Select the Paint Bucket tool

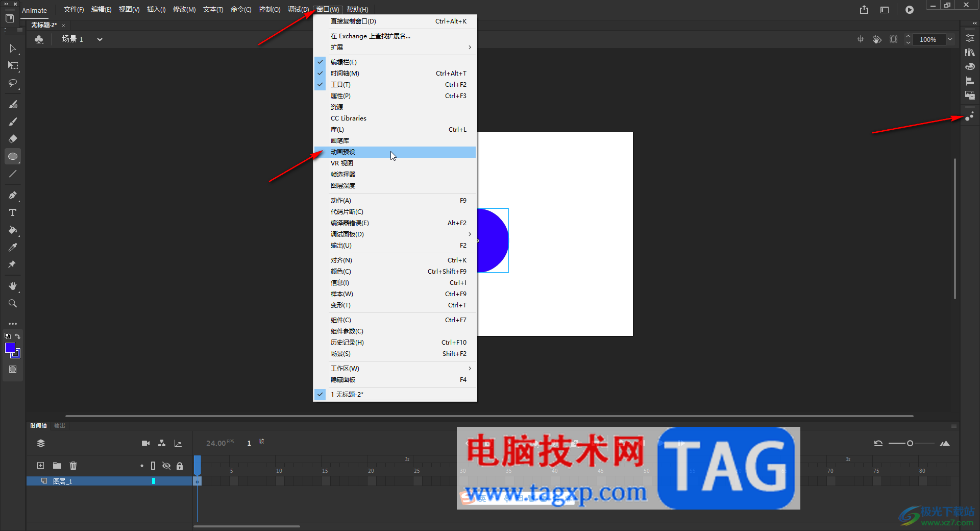[x=13, y=230]
